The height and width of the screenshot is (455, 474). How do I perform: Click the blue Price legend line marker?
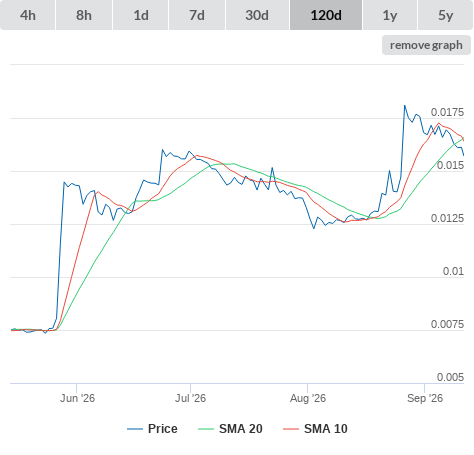135,429
